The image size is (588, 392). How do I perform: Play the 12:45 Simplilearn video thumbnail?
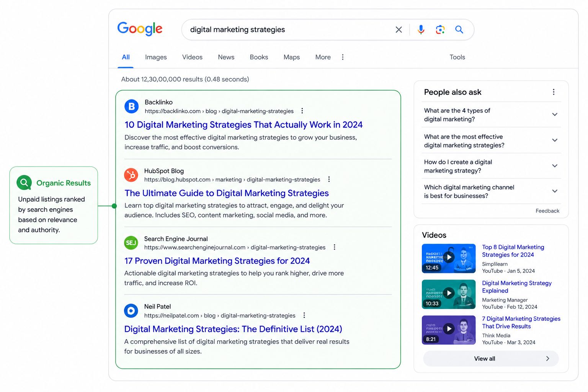pos(449,258)
